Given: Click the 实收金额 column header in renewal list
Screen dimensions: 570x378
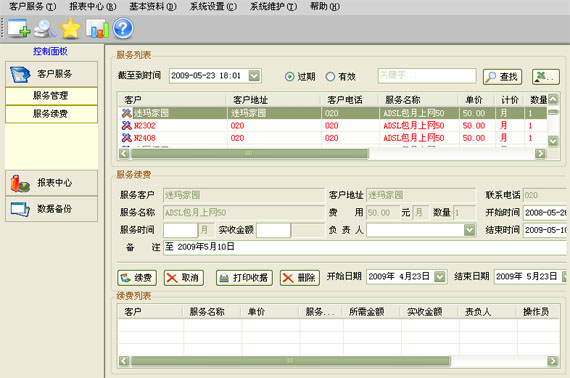Looking at the screenshot, I should pyautogui.click(x=429, y=312).
